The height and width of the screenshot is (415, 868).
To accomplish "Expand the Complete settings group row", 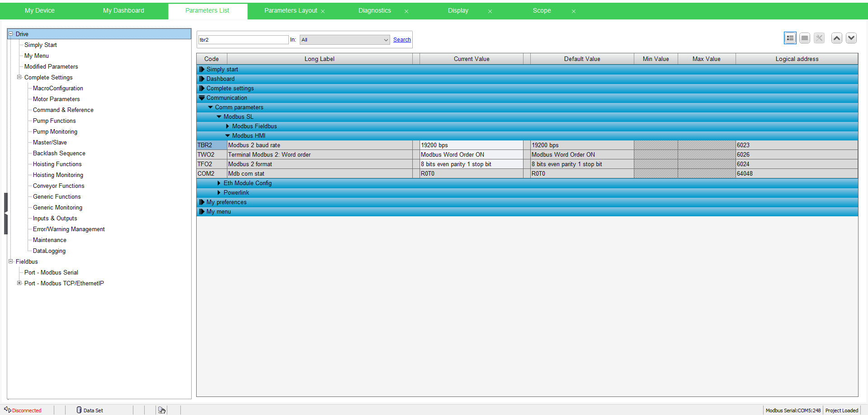I will tap(202, 88).
